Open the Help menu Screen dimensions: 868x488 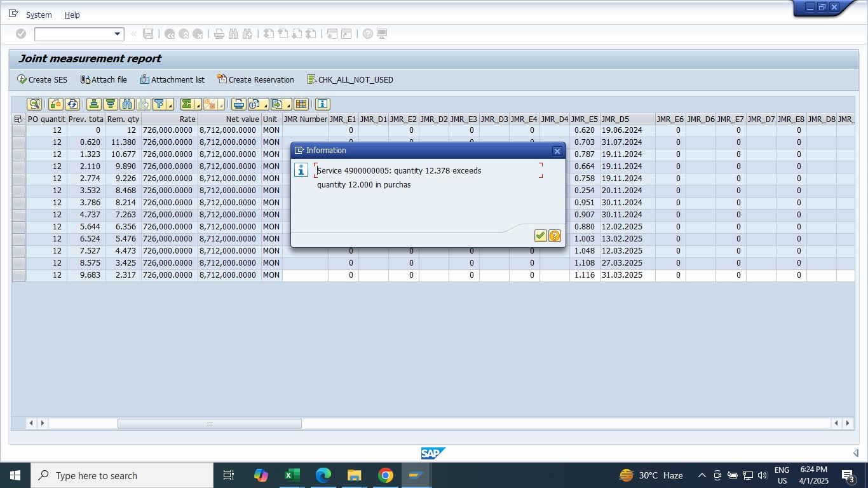tap(72, 15)
